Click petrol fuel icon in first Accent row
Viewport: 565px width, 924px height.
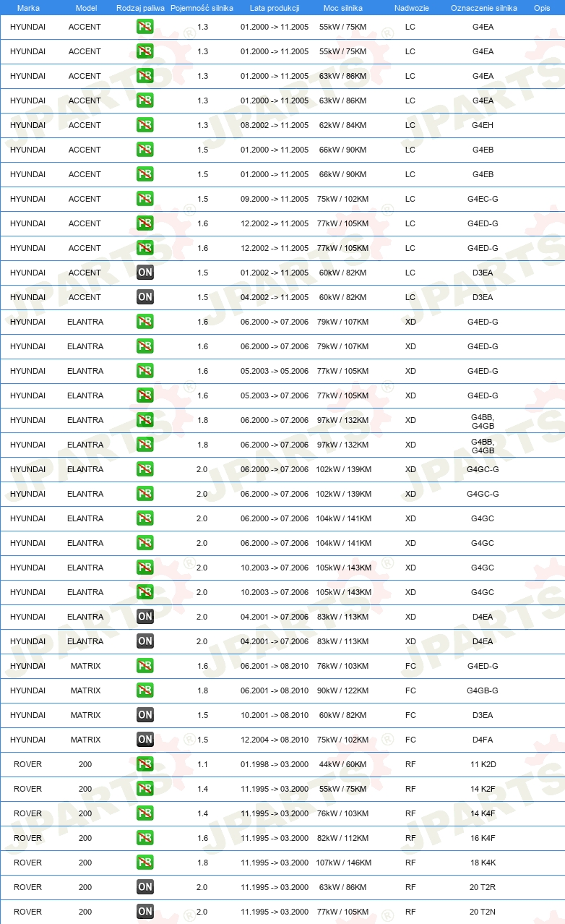click(145, 27)
